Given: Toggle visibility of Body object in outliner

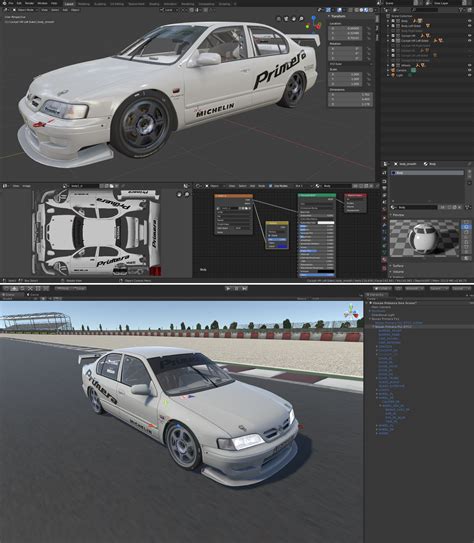Looking at the screenshot, I should click(x=470, y=21).
